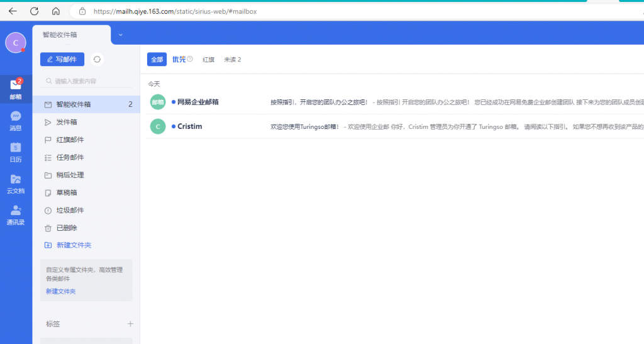Click the mailh.qiye.163.com address bar
Screen dimensions: 644x344
click(175, 11)
